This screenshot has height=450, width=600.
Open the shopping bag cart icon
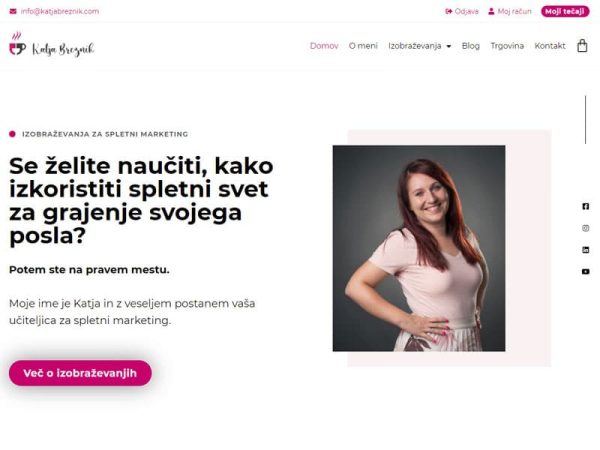pyautogui.click(x=582, y=46)
